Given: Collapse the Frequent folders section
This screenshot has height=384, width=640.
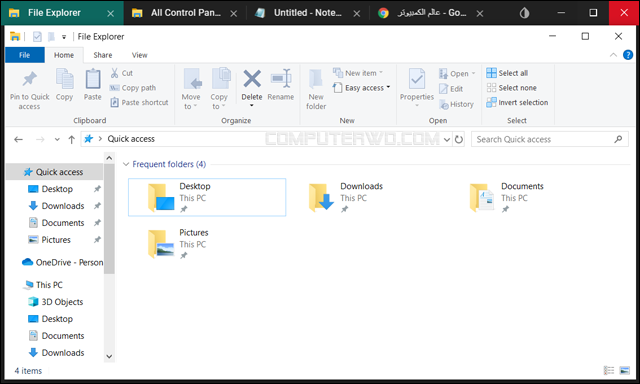Looking at the screenshot, I should coord(126,164).
